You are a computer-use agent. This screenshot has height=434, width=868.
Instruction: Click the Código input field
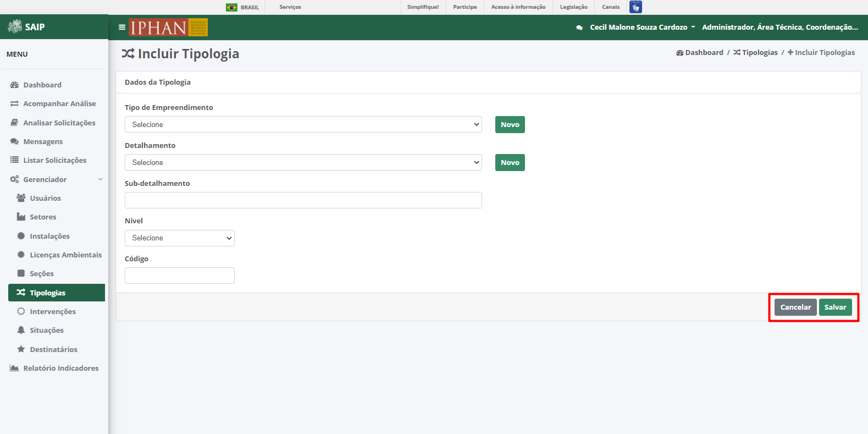(x=180, y=276)
